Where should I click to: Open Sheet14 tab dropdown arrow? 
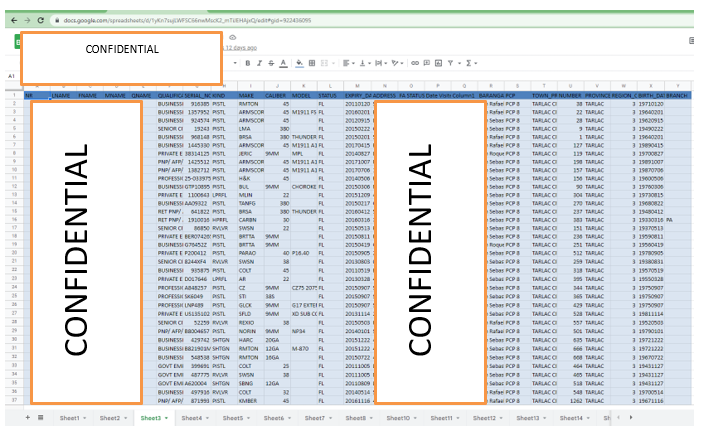pos(588,418)
